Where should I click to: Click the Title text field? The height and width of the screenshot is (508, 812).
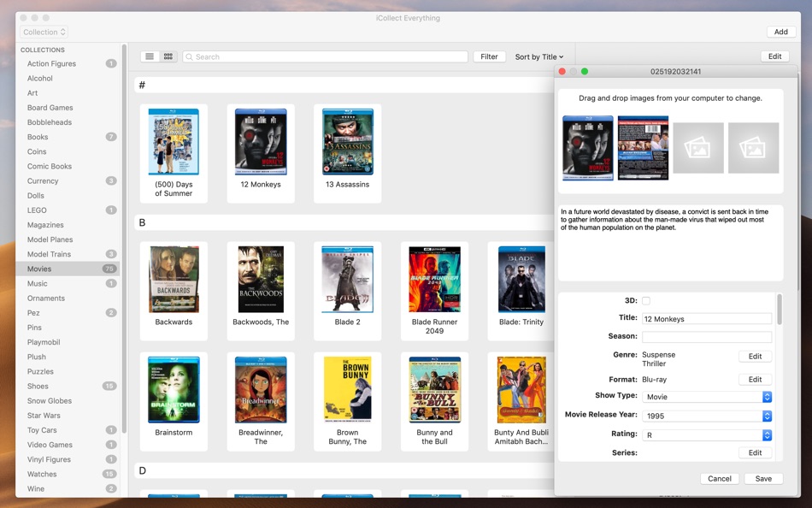coord(707,319)
